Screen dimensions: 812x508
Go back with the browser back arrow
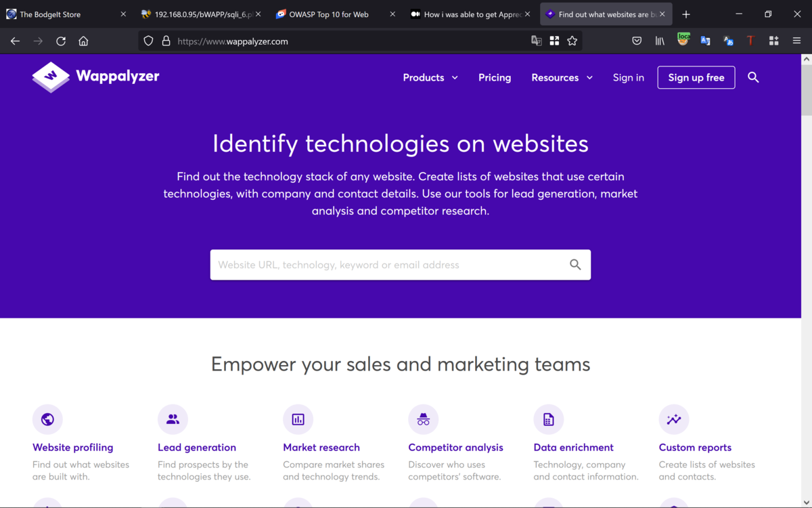(15, 41)
